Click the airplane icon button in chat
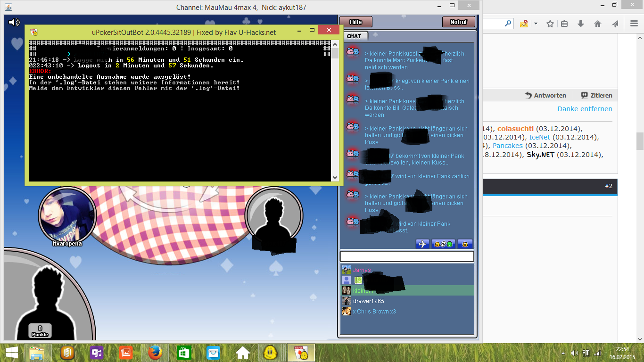 (422, 244)
